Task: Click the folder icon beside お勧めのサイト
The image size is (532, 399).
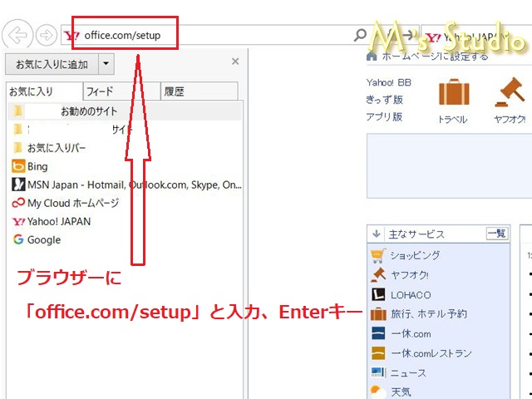Action: [18, 111]
